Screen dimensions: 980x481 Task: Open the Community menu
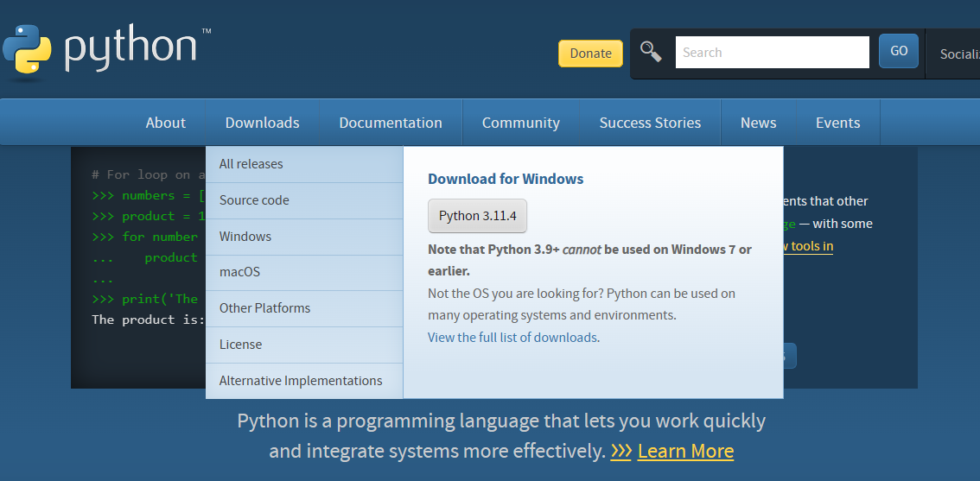[520, 123]
